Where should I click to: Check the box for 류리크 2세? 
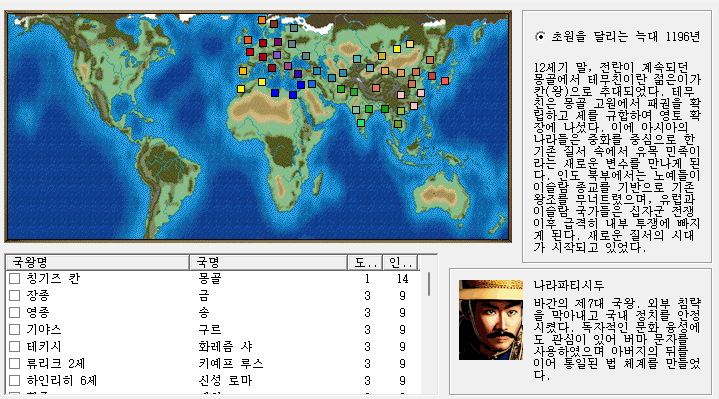click(15, 363)
